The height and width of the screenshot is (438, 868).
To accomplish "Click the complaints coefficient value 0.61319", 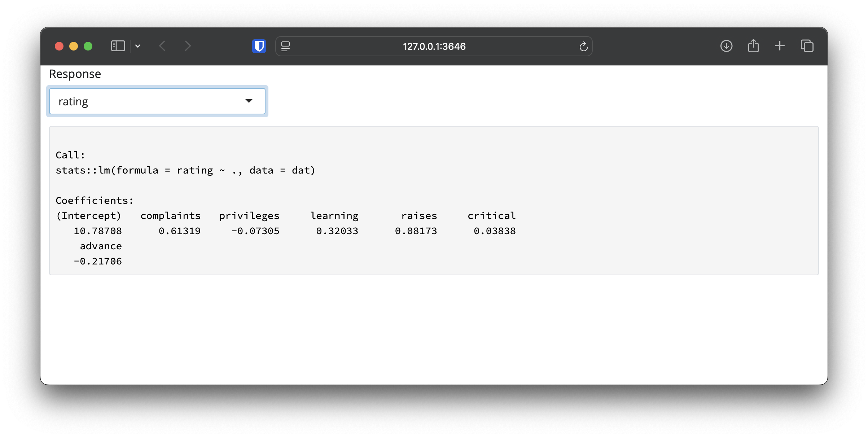I will pos(179,231).
